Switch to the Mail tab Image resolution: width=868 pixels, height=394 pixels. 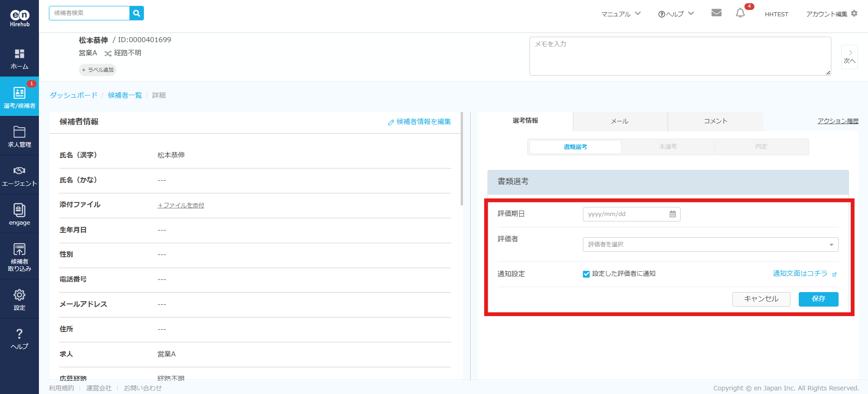coord(620,121)
